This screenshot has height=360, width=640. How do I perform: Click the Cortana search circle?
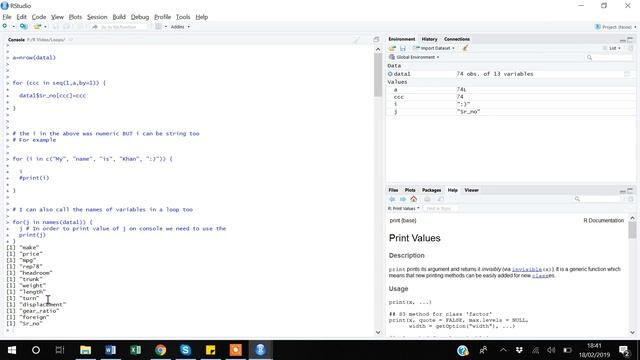tap(36, 350)
